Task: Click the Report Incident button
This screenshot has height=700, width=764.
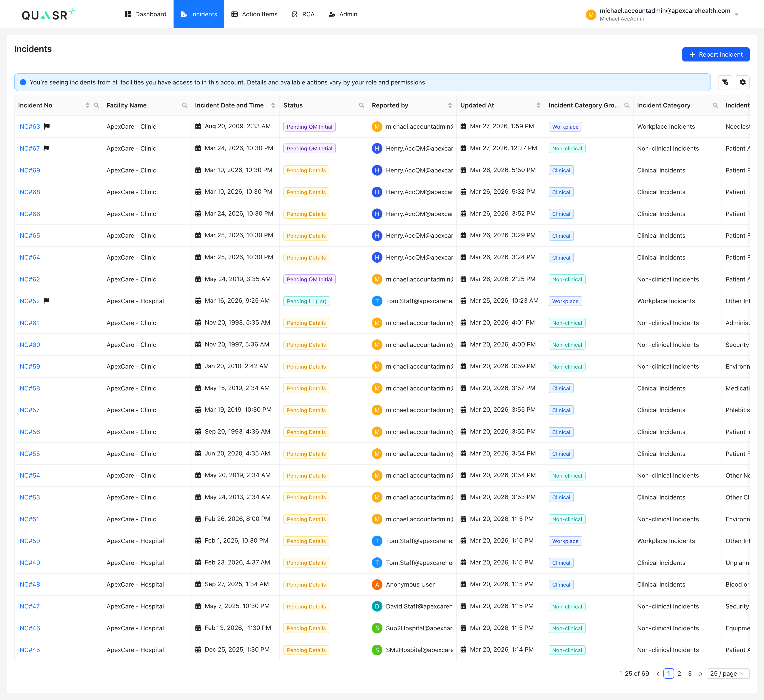Action: (x=716, y=54)
